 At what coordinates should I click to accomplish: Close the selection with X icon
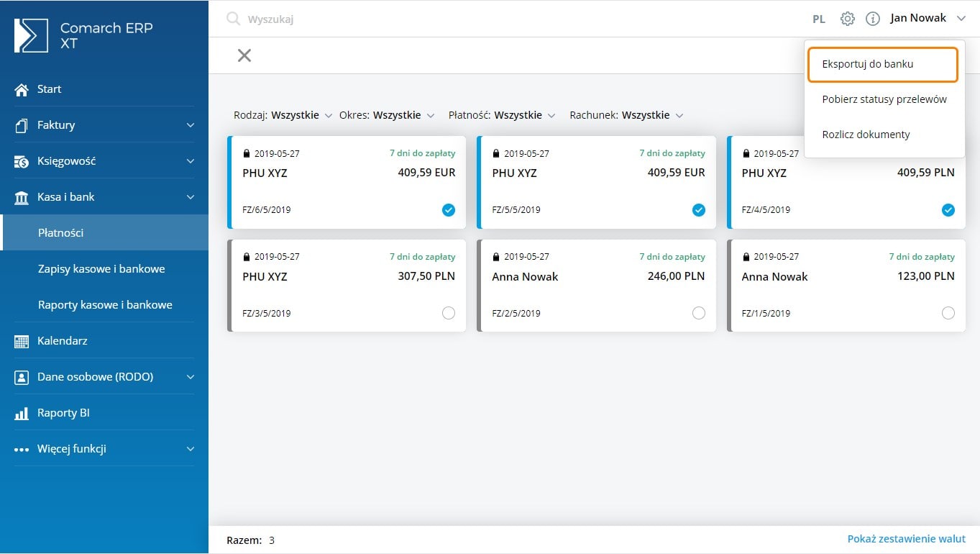click(244, 55)
